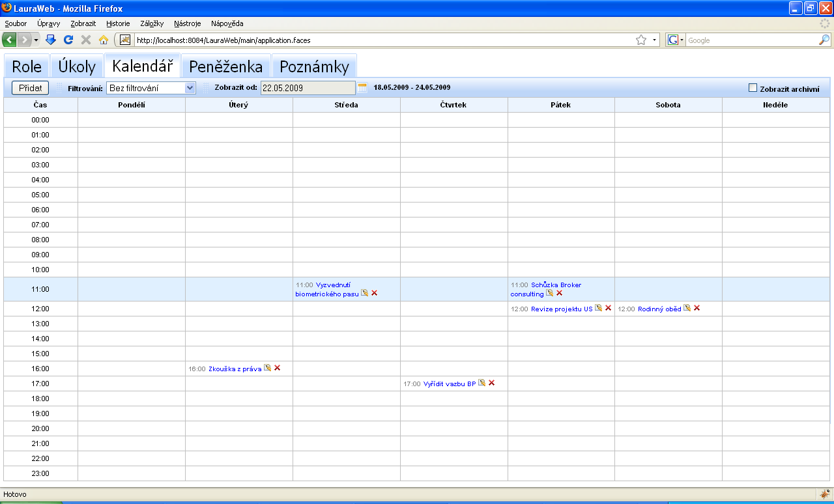The height and width of the screenshot is (504, 834).
Task: Enable Zobrazit archivní checkbox
Action: click(753, 88)
